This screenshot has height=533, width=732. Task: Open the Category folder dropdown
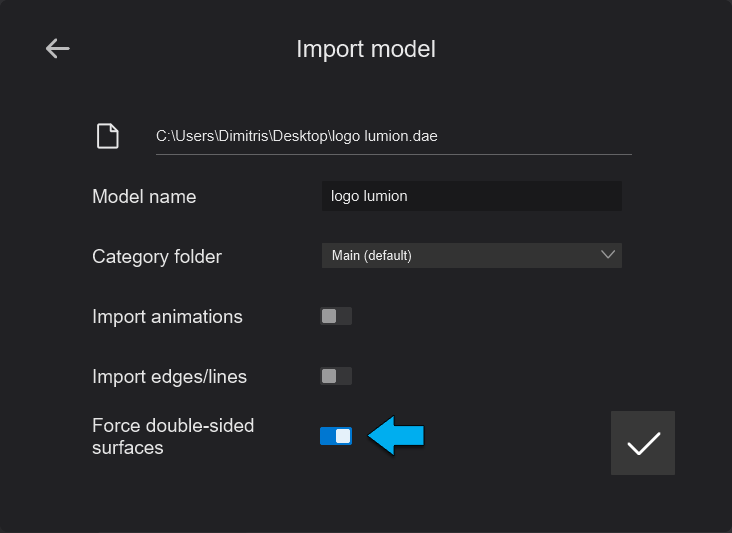[471, 255]
